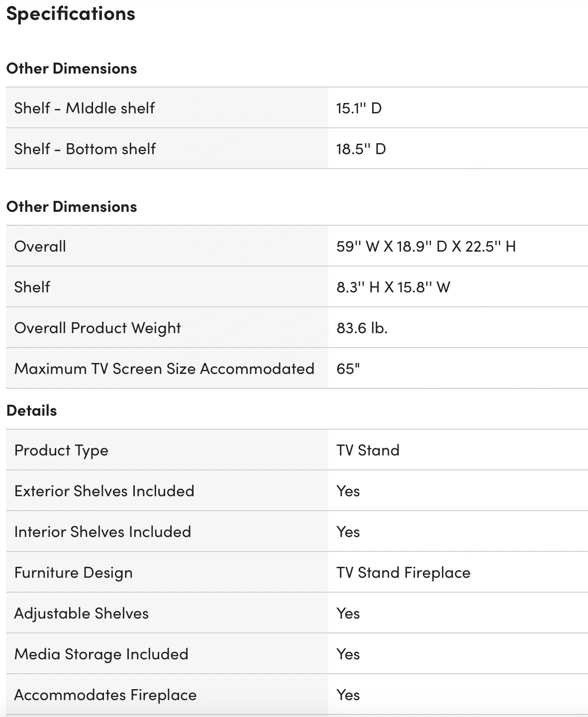Select the Adjustable Shelves label
Viewport: 588px width, 717px height.
pos(81,613)
